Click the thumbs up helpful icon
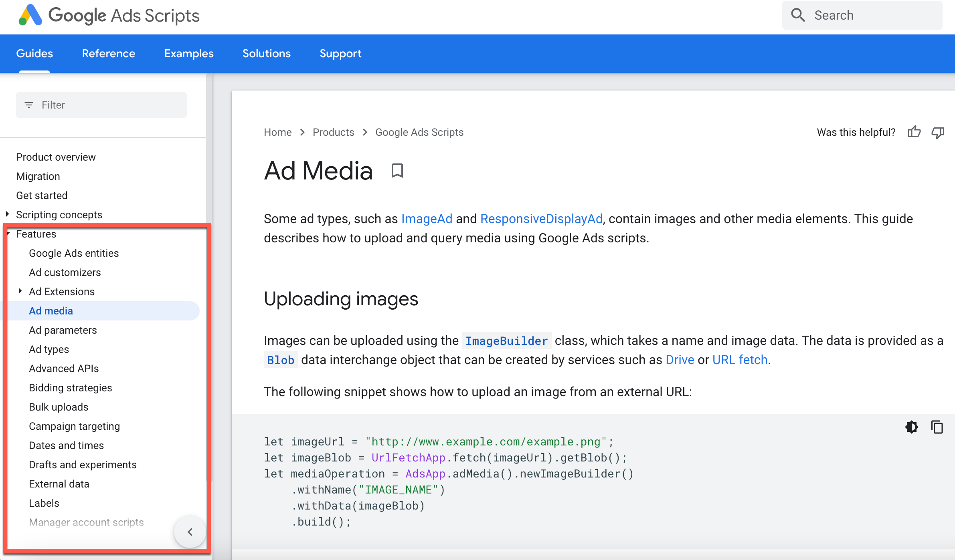Screen dimensions: 955x560 tap(915, 132)
